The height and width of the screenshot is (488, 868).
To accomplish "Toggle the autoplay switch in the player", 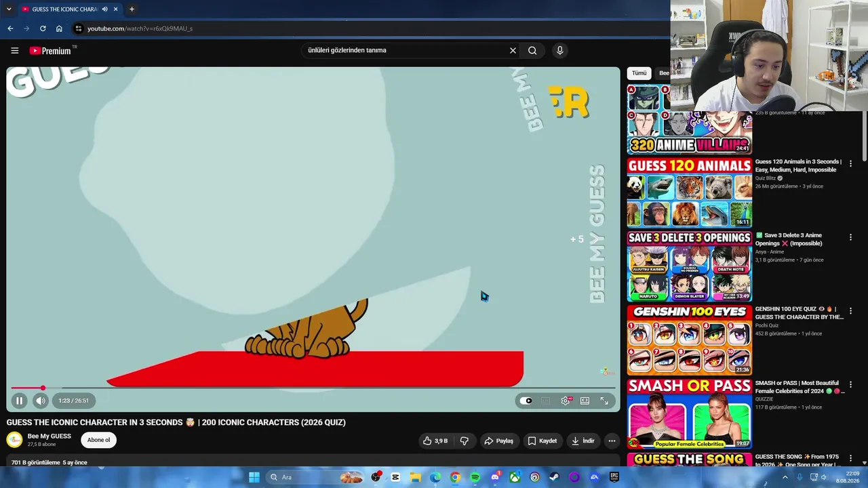I will (x=526, y=401).
